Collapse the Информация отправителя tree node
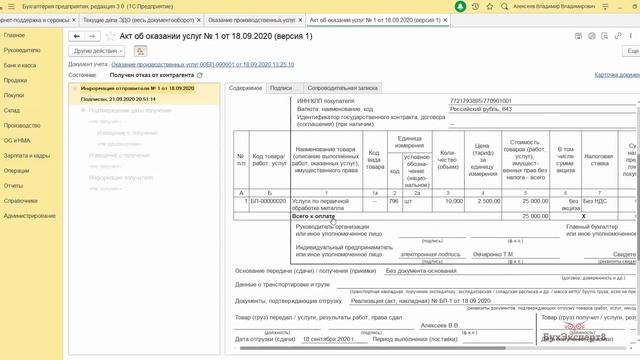 75,88
